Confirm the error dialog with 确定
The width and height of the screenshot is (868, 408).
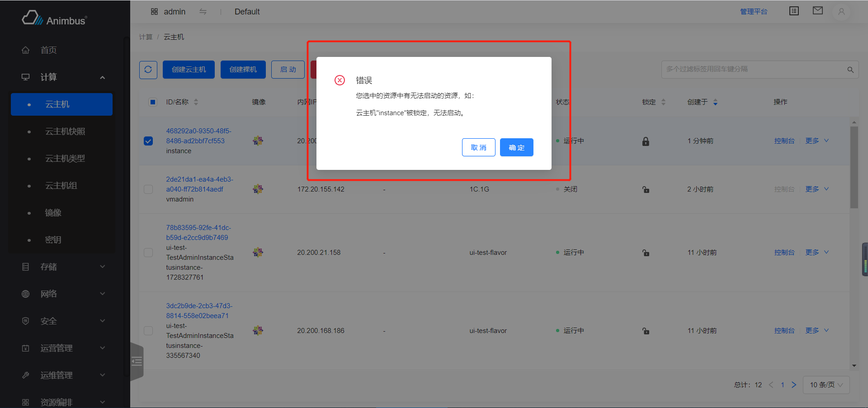pos(516,147)
